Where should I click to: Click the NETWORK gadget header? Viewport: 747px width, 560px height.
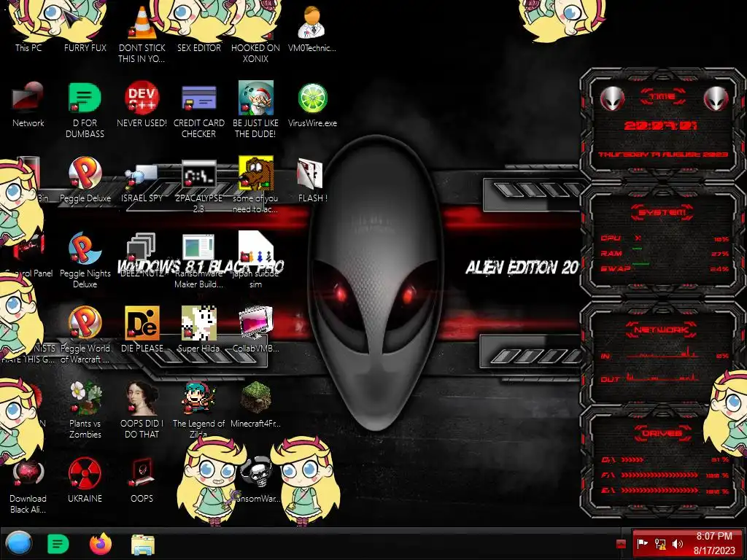tap(661, 330)
